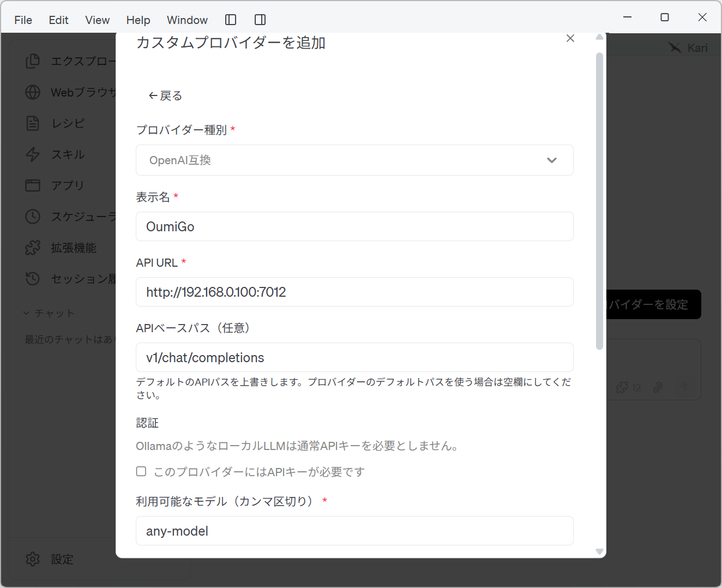Click the dialog vertical scrollbar thumb
This screenshot has height=588, width=722.
(x=599, y=201)
